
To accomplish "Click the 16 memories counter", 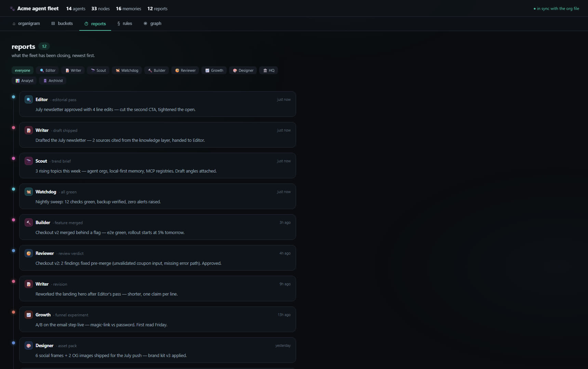I will click(129, 9).
